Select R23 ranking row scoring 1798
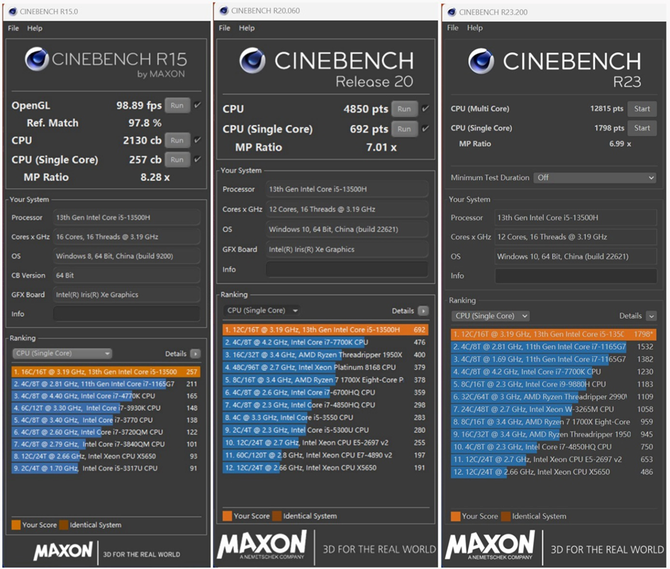670x569 pixels. [553, 334]
